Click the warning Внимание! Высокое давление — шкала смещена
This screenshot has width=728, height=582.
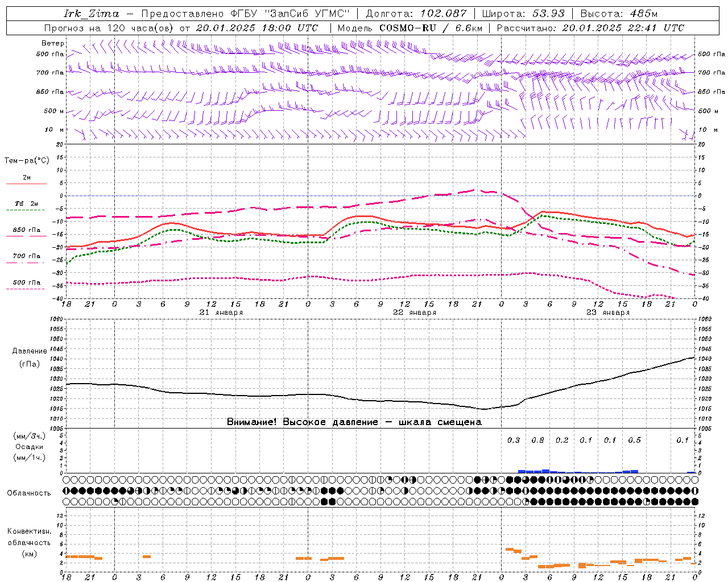coord(354,422)
